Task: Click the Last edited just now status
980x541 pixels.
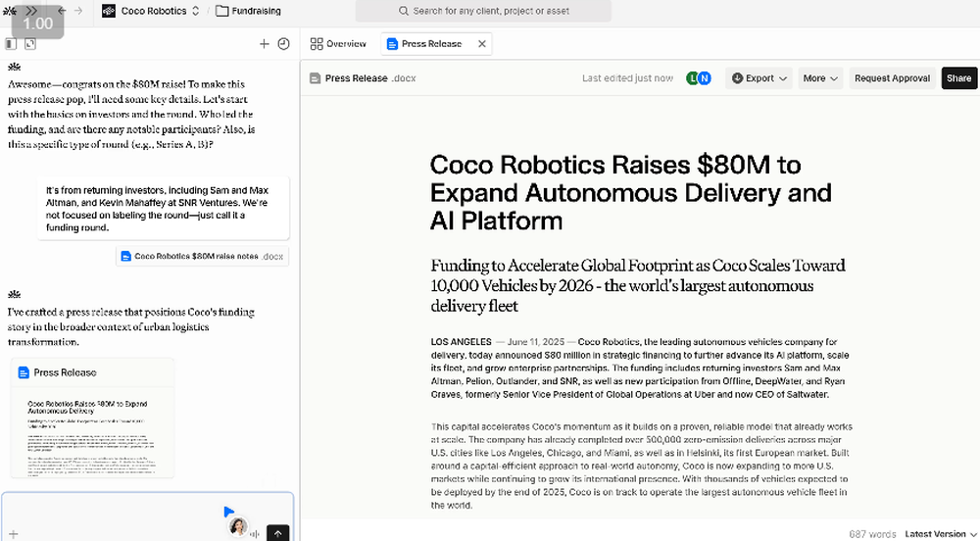Action: click(627, 78)
